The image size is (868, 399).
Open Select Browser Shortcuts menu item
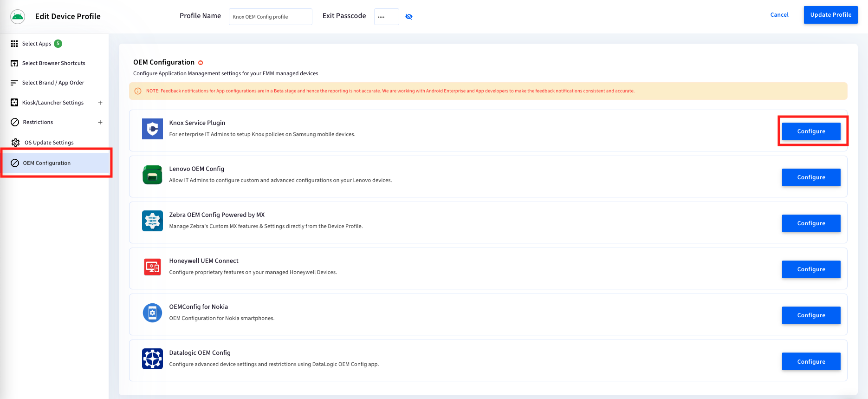coord(54,63)
